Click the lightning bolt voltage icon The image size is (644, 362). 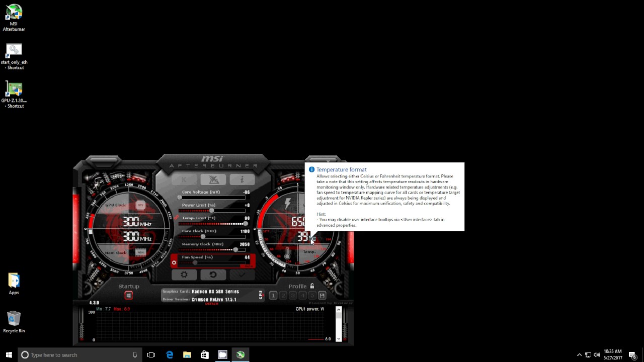288,204
